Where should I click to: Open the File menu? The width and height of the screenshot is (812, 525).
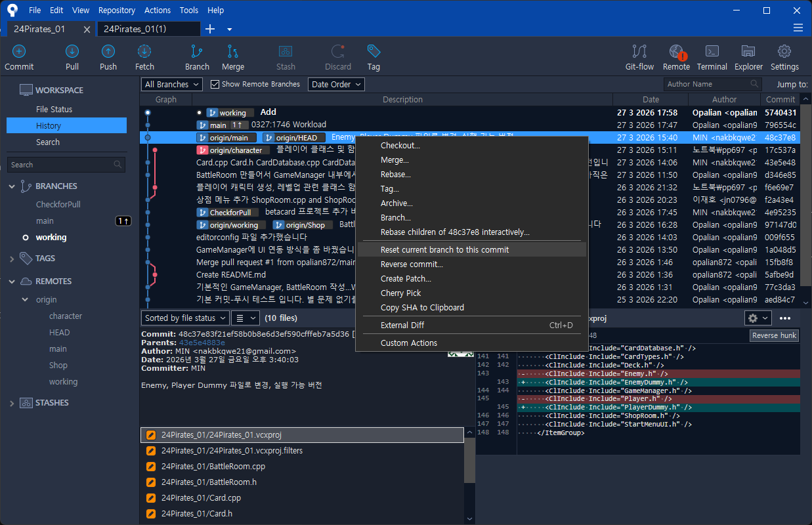click(x=35, y=10)
